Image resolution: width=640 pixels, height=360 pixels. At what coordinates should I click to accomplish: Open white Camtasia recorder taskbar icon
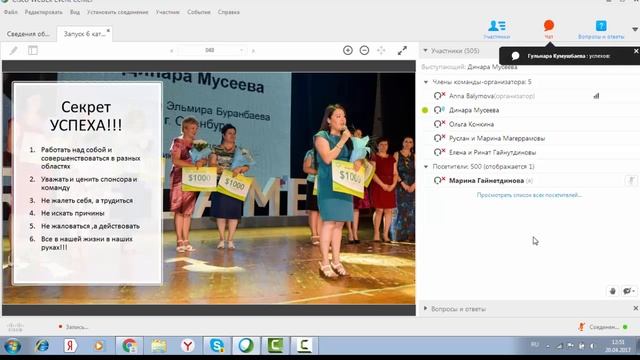pyautogui.click(x=304, y=346)
